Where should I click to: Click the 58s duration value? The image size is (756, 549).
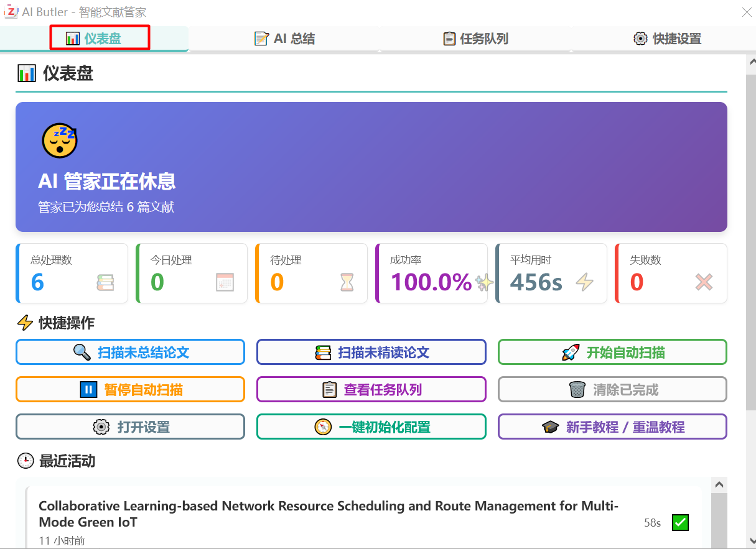(653, 523)
